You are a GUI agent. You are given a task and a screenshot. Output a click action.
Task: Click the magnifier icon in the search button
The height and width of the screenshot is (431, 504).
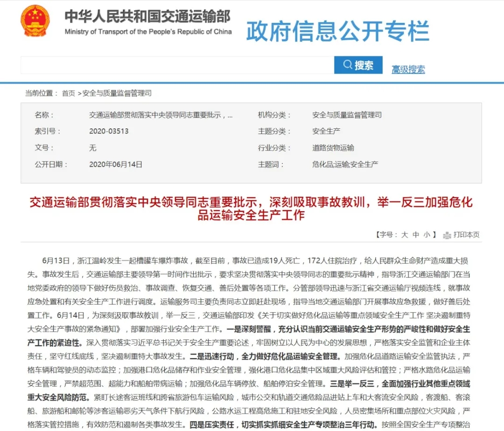347,65
